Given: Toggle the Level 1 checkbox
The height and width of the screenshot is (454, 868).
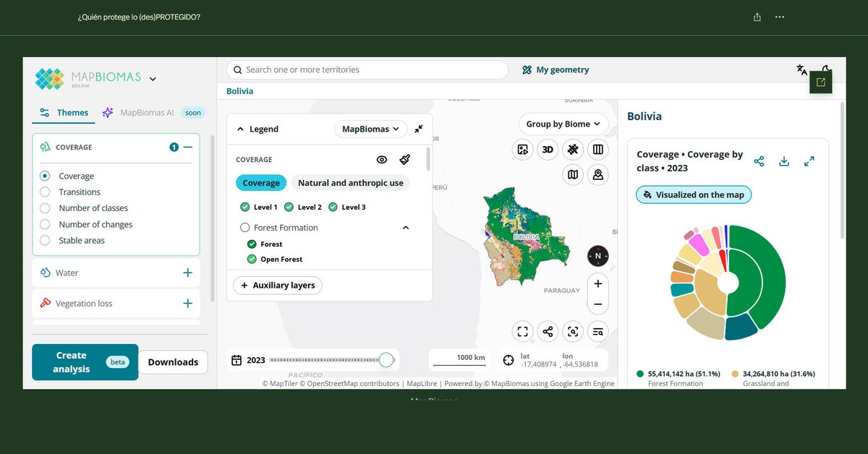Looking at the screenshot, I should [x=244, y=207].
